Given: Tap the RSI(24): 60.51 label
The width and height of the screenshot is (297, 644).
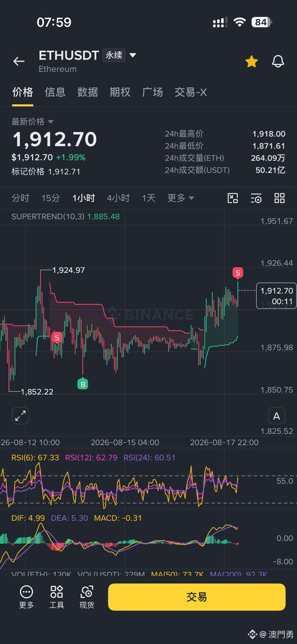Looking at the screenshot, I should [149, 458].
